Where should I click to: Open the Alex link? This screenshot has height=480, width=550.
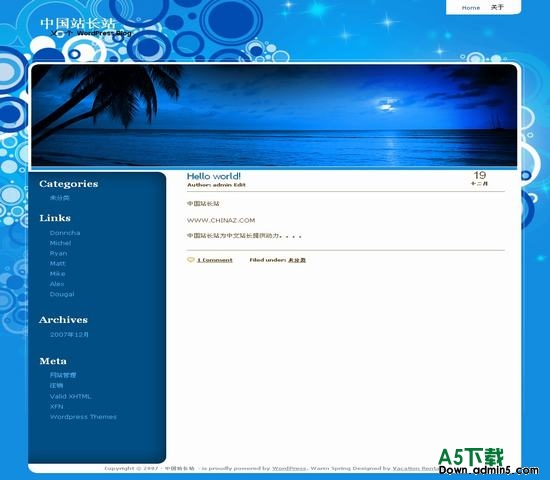pos(57,284)
